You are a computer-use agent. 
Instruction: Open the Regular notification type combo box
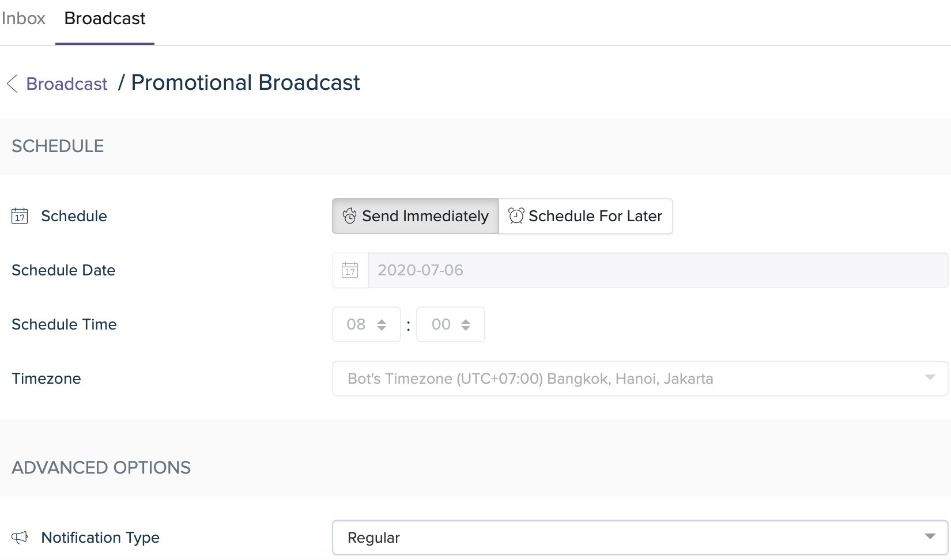coord(640,538)
